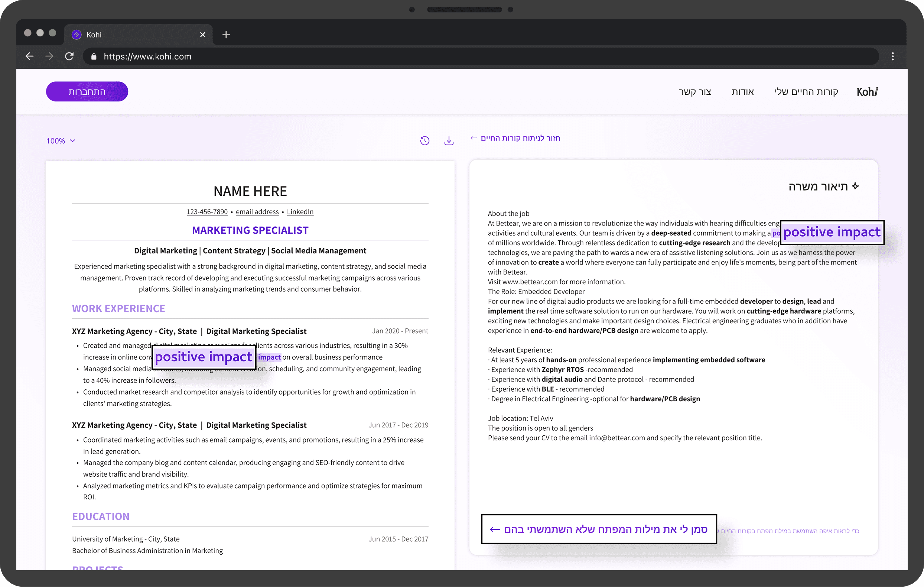Click the Kohi logo in header

(x=866, y=92)
